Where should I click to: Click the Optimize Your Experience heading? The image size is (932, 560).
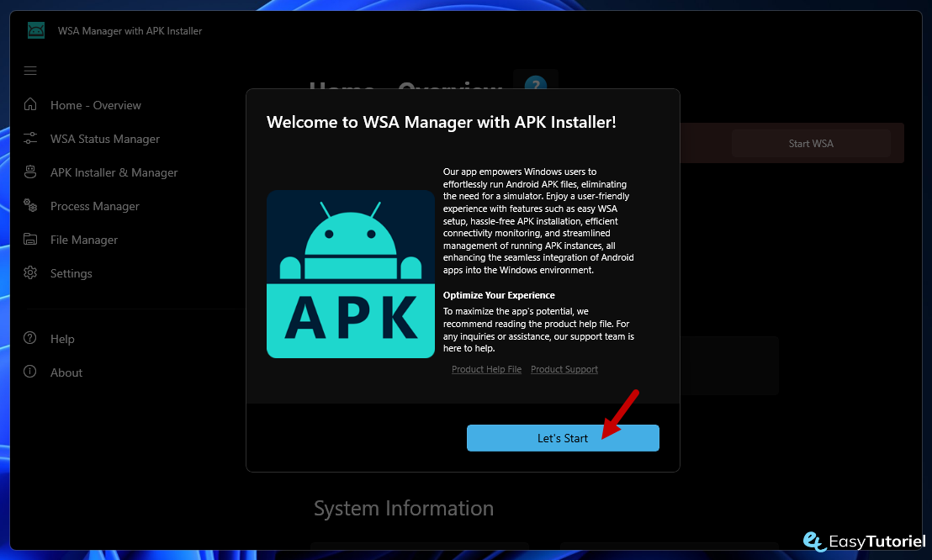coord(499,295)
